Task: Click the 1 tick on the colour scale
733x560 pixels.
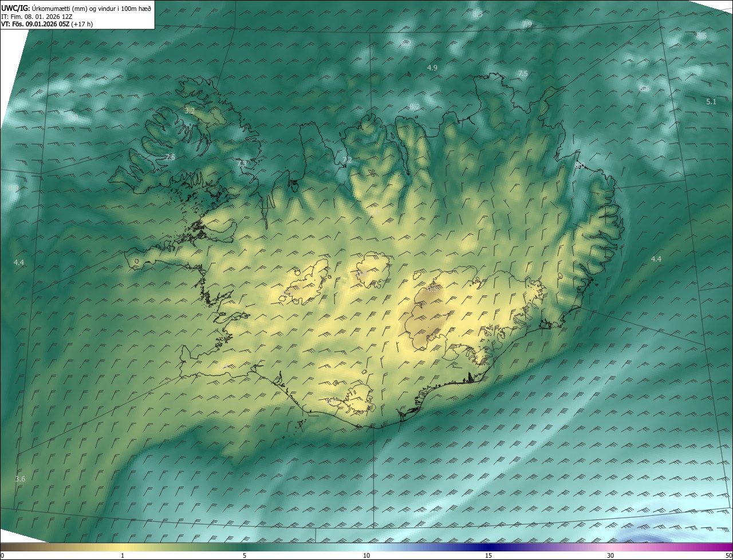Action: pos(123,556)
